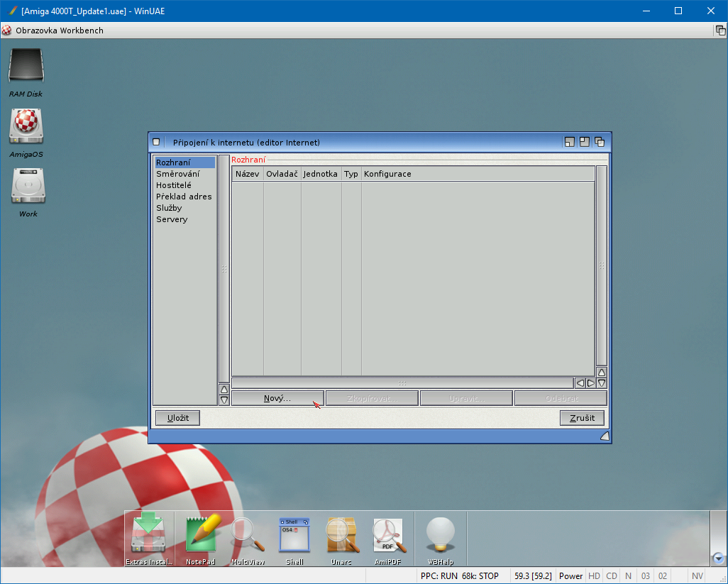Switch to Servery category
The width and height of the screenshot is (728, 584).
(x=172, y=219)
